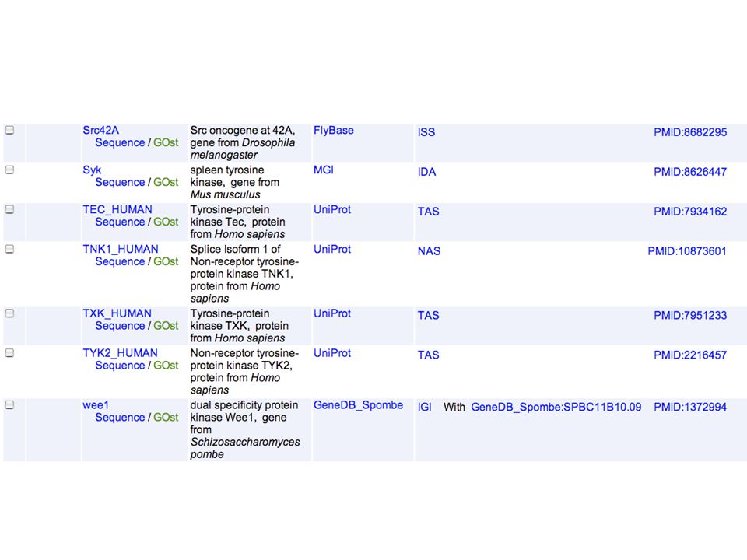Open the TNK1_HUMAN protein link
The height and width of the screenshot is (560, 747).
121,249
